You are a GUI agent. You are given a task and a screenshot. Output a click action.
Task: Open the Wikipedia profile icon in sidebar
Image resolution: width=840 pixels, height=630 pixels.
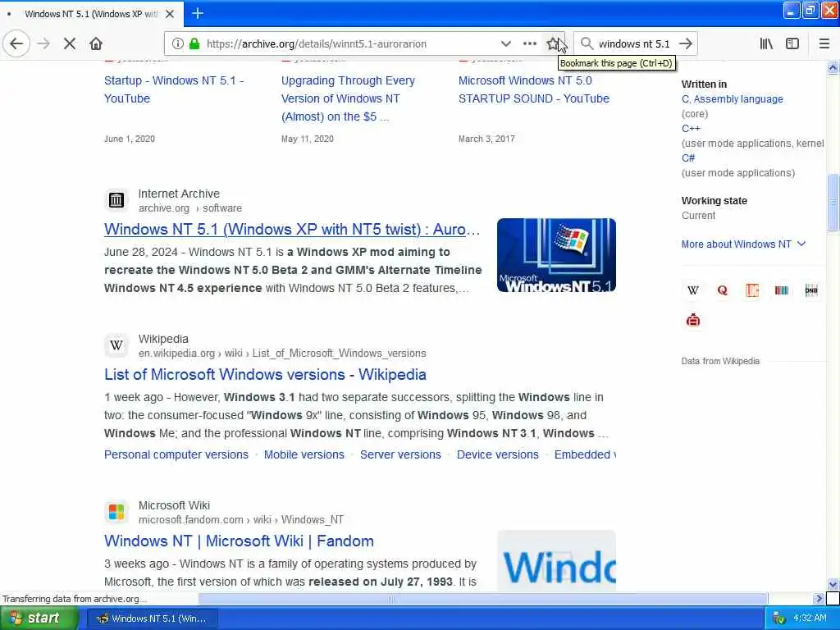click(693, 290)
